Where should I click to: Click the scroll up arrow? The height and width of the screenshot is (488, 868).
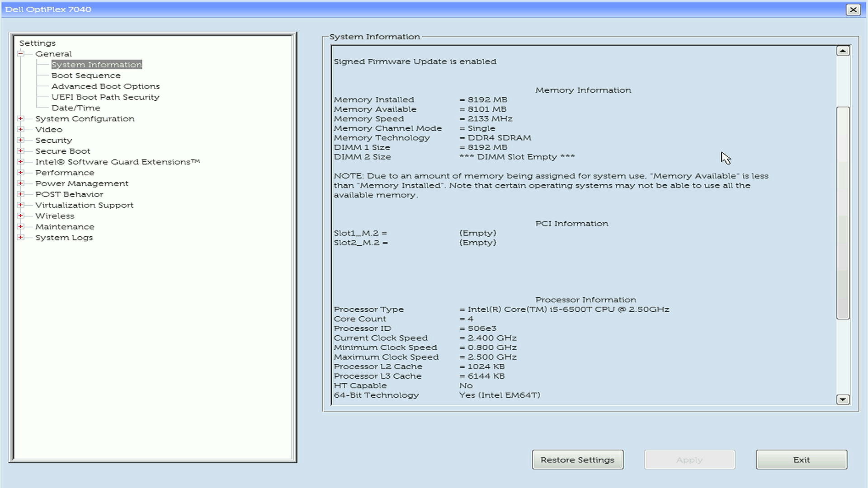(843, 51)
